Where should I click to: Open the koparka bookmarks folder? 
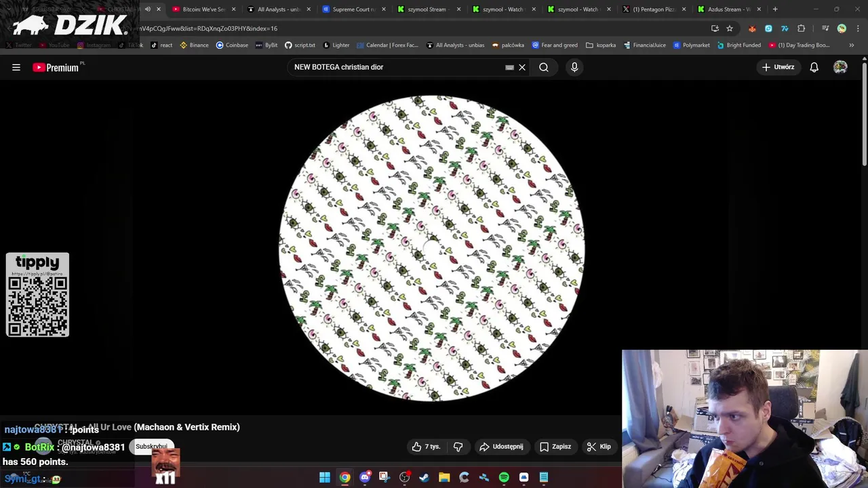(x=601, y=45)
